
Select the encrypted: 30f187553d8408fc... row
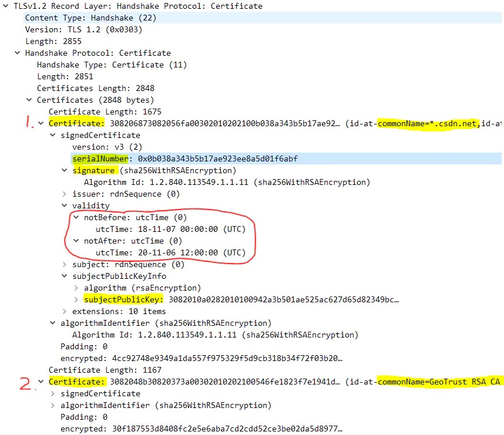coord(201,429)
